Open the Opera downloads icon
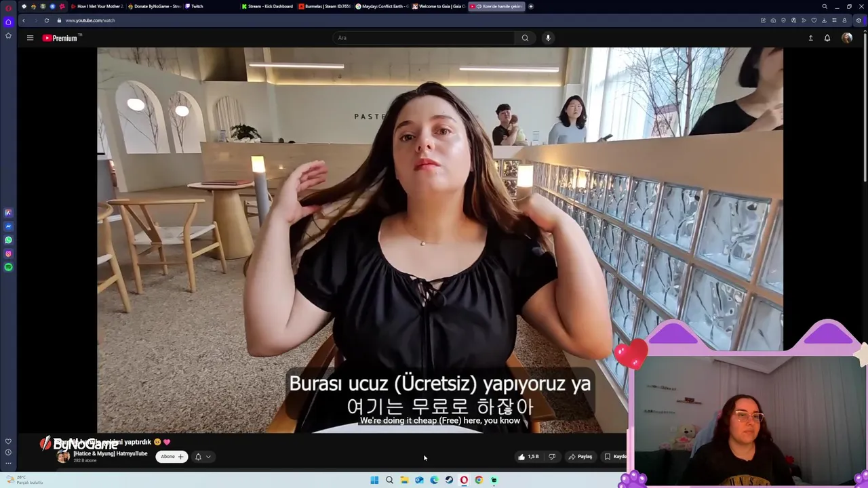 pyautogui.click(x=824, y=20)
